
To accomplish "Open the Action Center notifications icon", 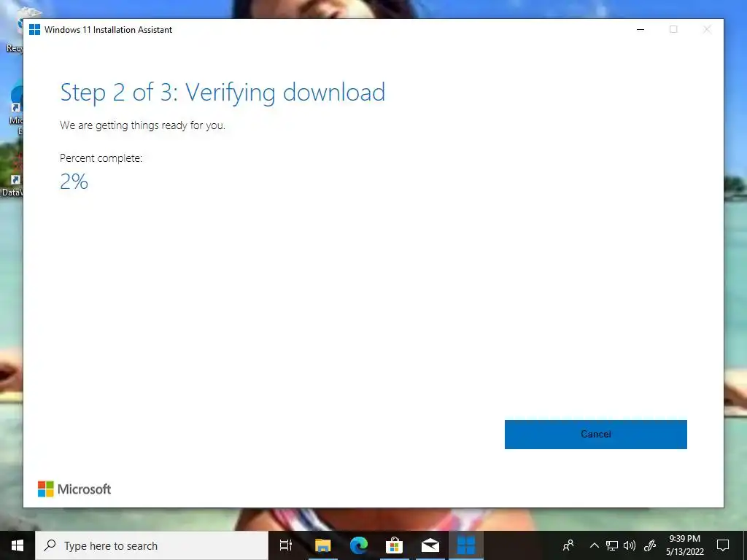I will click(x=723, y=545).
